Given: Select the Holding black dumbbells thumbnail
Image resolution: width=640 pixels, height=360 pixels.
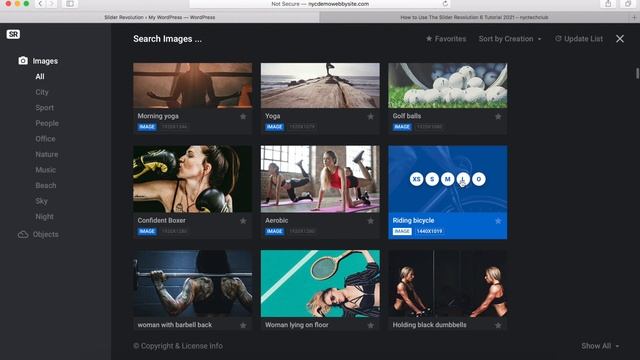Looking at the screenshot, I should (x=448, y=283).
